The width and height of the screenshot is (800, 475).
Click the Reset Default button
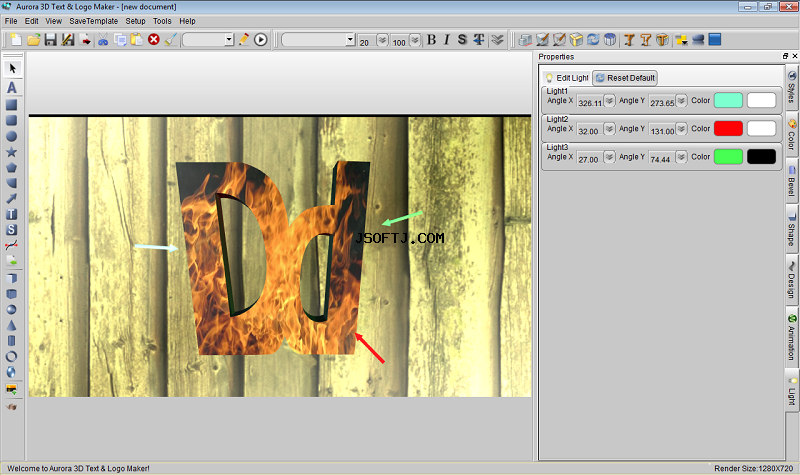pyautogui.click(x=625, y=78)
